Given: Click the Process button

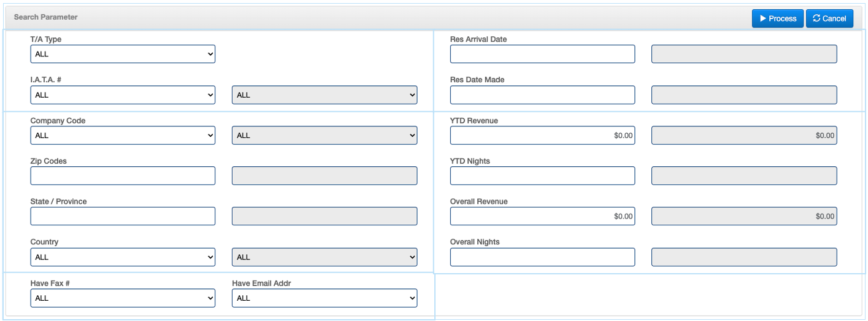Looking at the screenshot, I should (777, 18).
